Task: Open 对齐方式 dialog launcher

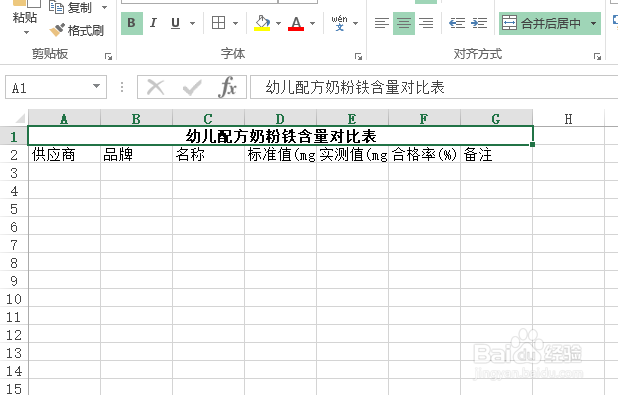Action: pos(598,57)
